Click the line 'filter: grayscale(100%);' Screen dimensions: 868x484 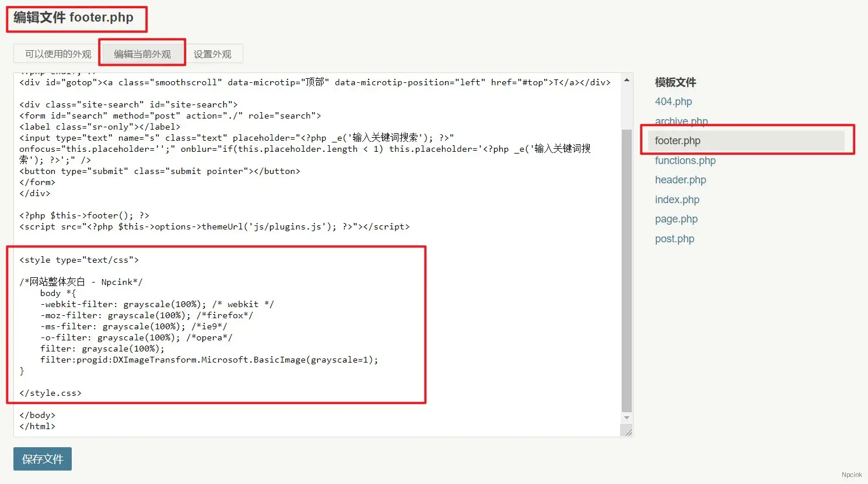[102, 349]
